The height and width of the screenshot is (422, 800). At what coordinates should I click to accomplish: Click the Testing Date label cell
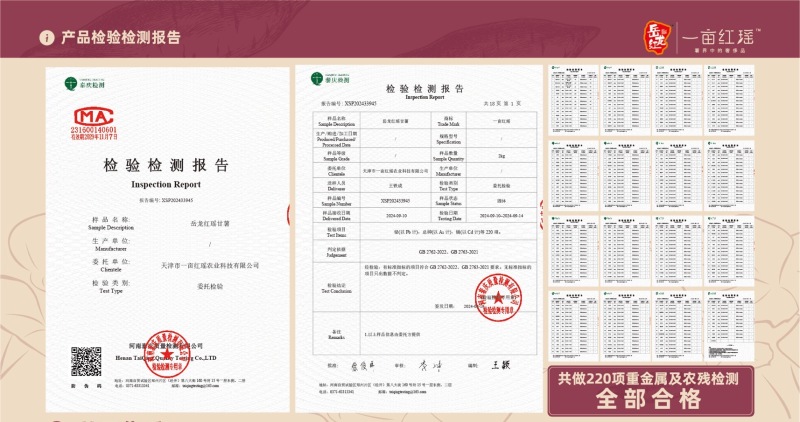click(448, 215)
